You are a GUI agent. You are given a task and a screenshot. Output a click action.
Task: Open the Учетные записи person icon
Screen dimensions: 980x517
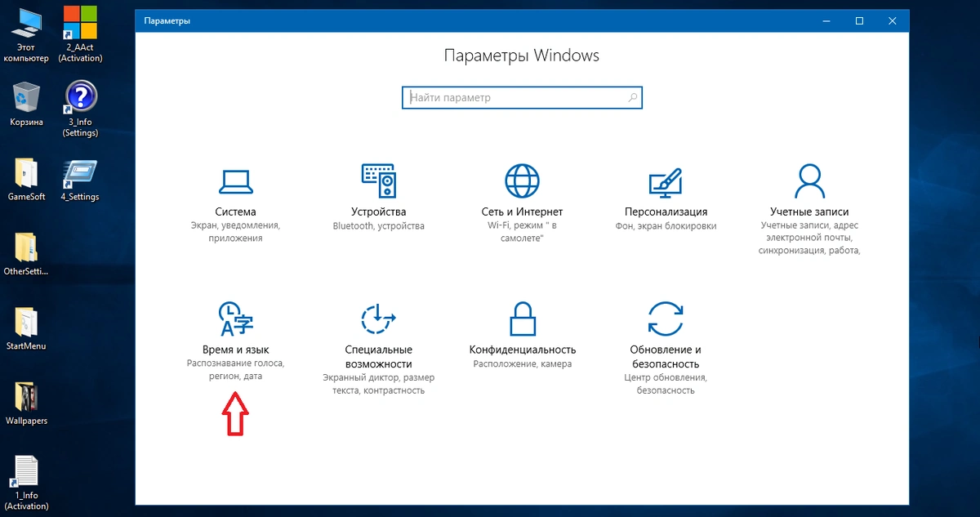click(x=809, y=181)
